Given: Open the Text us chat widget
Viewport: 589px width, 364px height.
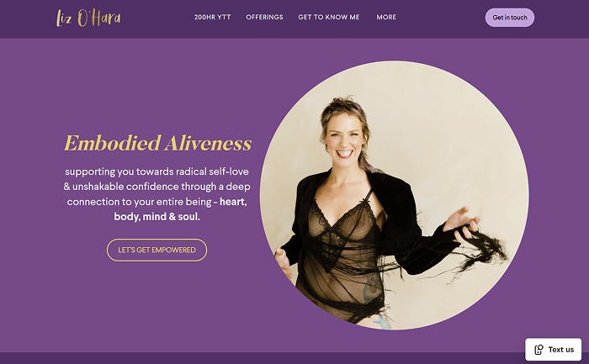Looking at the screenshot, I should tap(554, 350).
